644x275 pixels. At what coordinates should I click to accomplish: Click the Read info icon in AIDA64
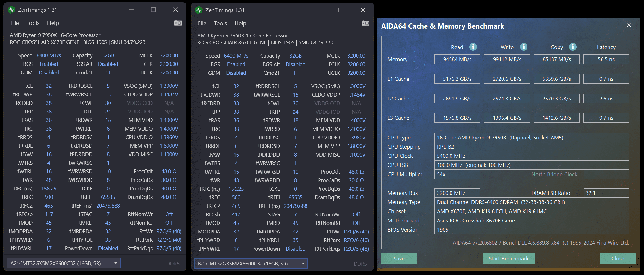[473, 47]
